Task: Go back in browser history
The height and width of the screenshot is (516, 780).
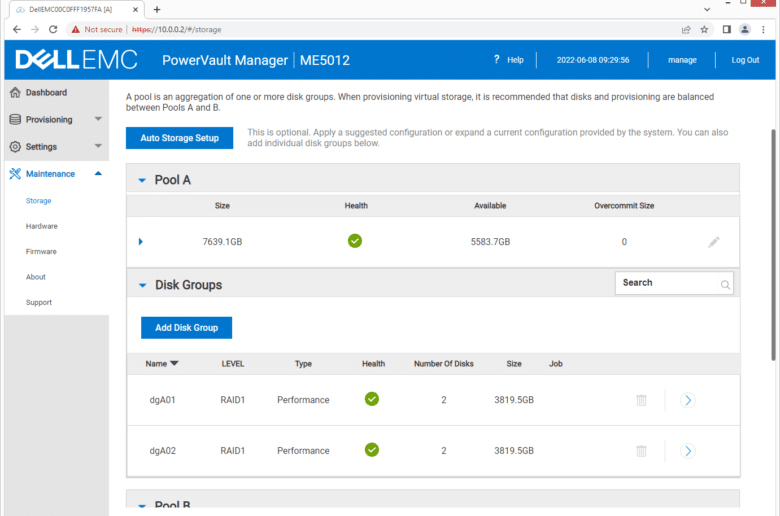Action: tap(17, 29)
